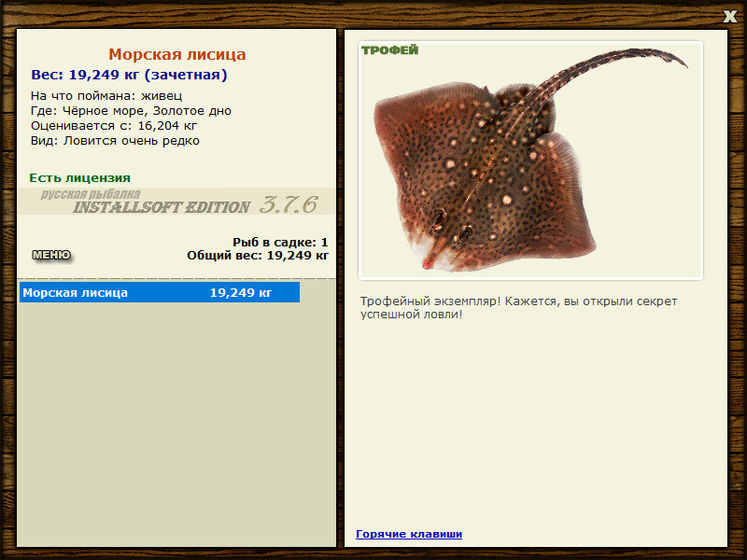
Task: Click the green ТРОФЕЙ badge
Action: [x=389, y=50]
